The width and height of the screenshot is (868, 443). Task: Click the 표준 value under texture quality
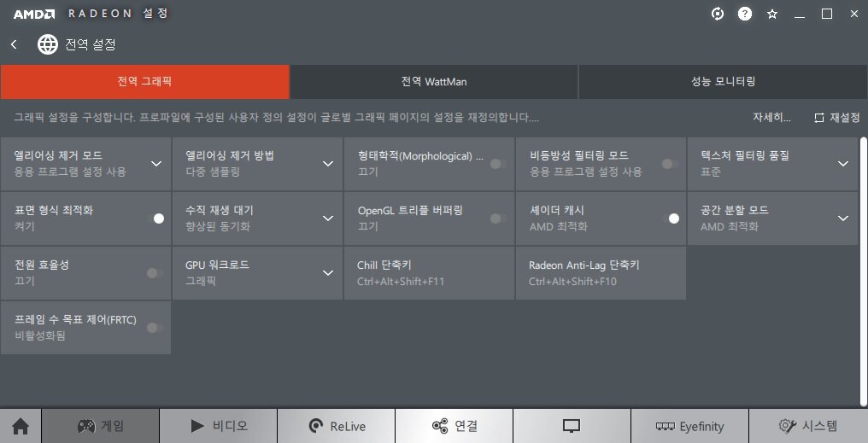(x=711, y=172)
